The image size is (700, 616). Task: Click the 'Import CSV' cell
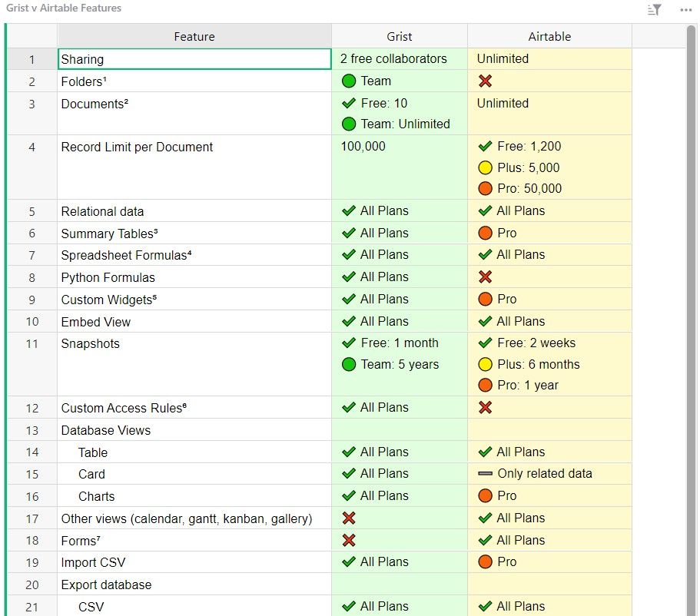click(194, 562)
